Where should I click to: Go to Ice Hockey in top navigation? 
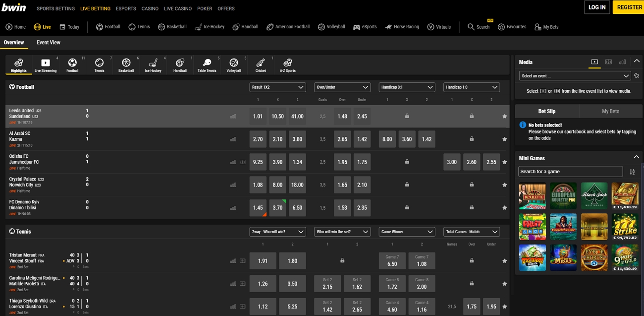[209, 27]
